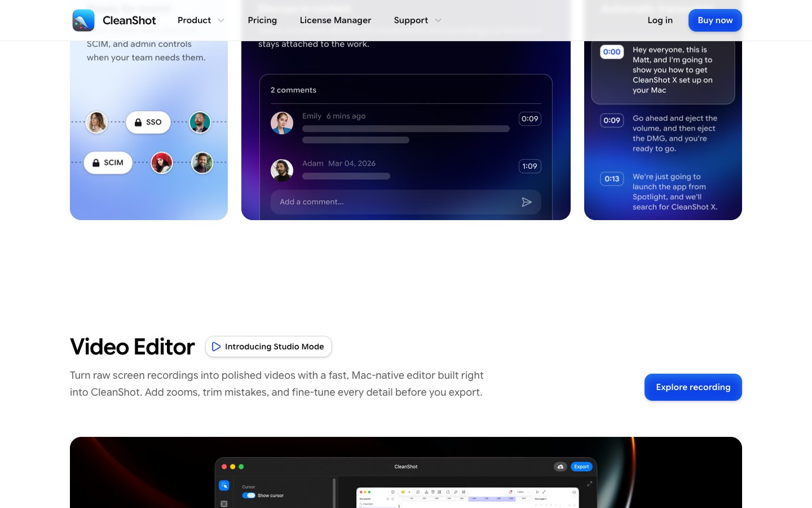This screenshot has width=812, height=508.
Task: Click the SSO pill badge
Action: 148,122
